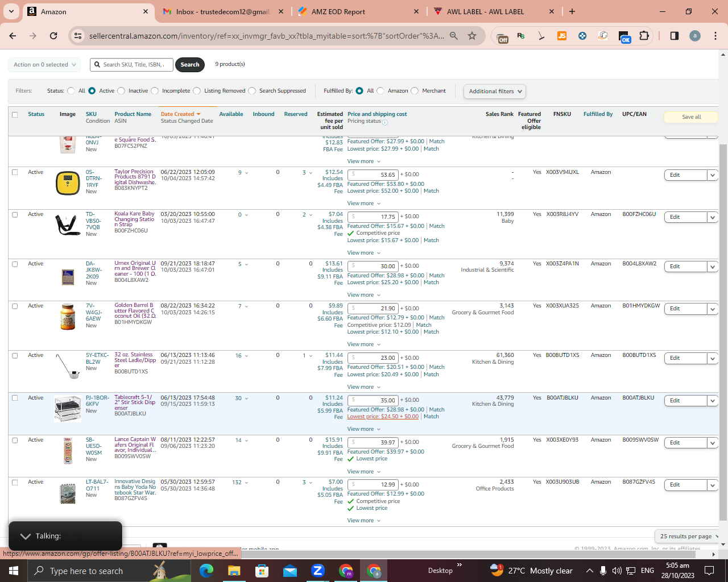Close the Amazon browser tab
The image size is (728, 582).
coord(146,11)
